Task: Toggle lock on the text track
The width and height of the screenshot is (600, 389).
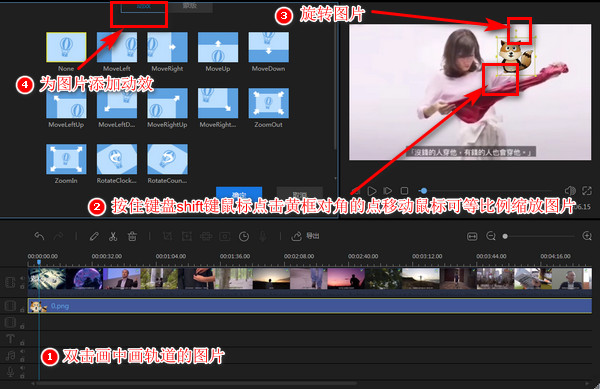Action: (x=22, y=343)
